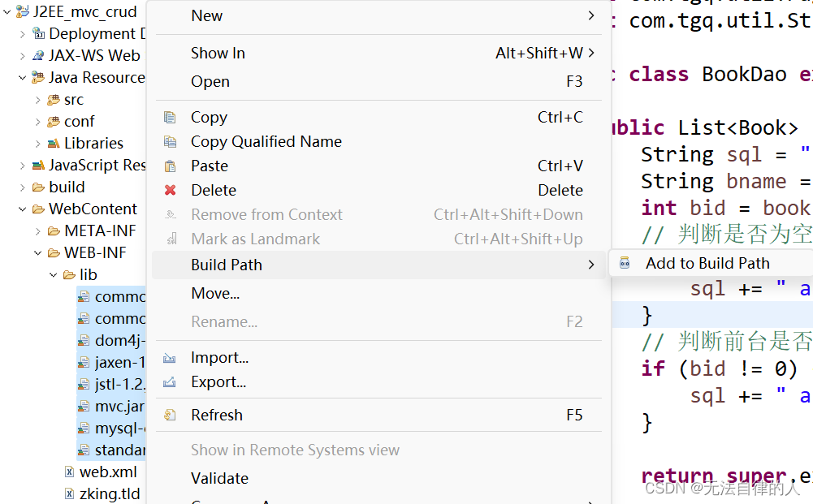The height and width of the screenshot is (504, 813).
Task: Click the Refresh icon
Action: [170, 415]
